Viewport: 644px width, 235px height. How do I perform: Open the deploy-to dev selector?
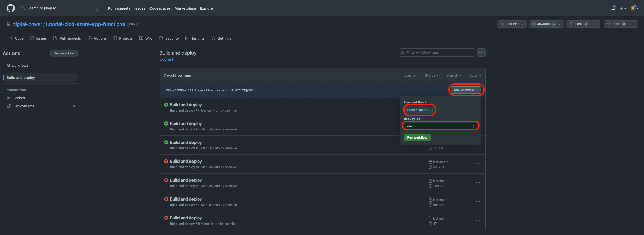(440, 126)
